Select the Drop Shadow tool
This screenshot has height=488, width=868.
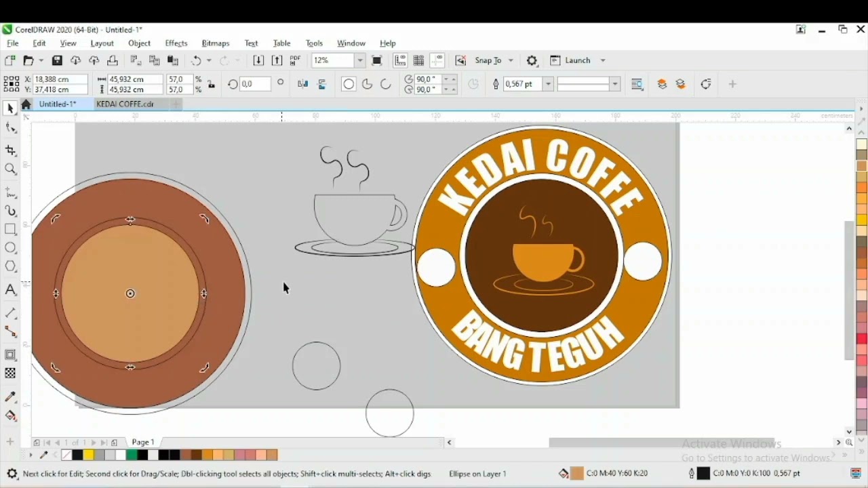coord(10,355)
